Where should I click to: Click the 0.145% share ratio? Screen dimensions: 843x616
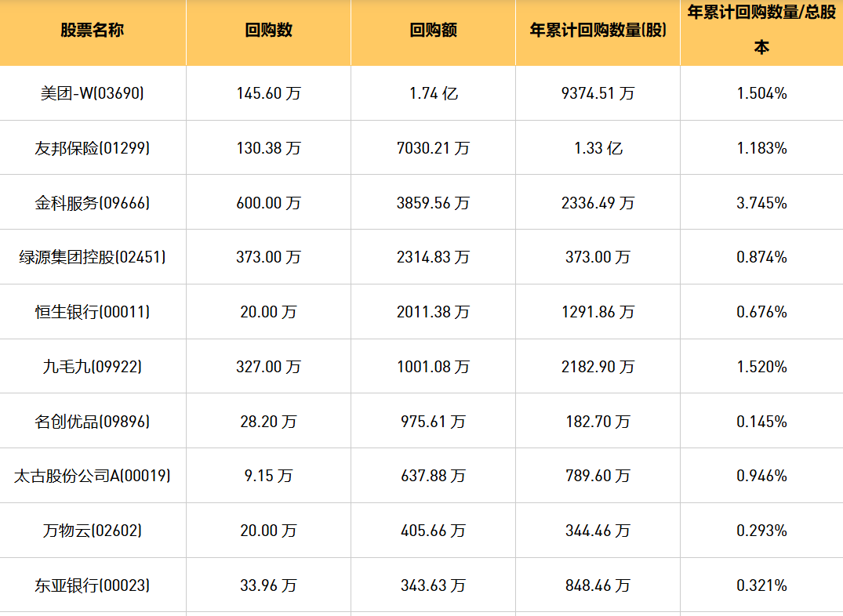[761, 422]
